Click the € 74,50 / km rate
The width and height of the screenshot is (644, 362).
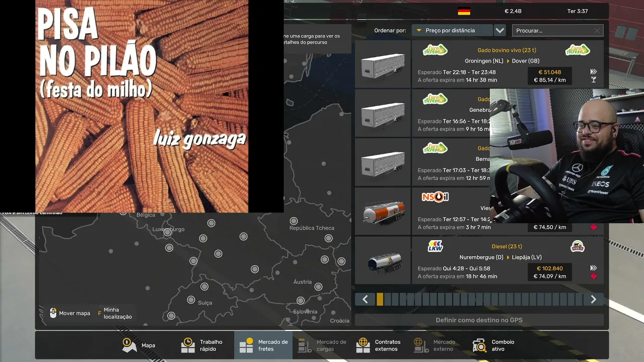click(x=549, y=227)
